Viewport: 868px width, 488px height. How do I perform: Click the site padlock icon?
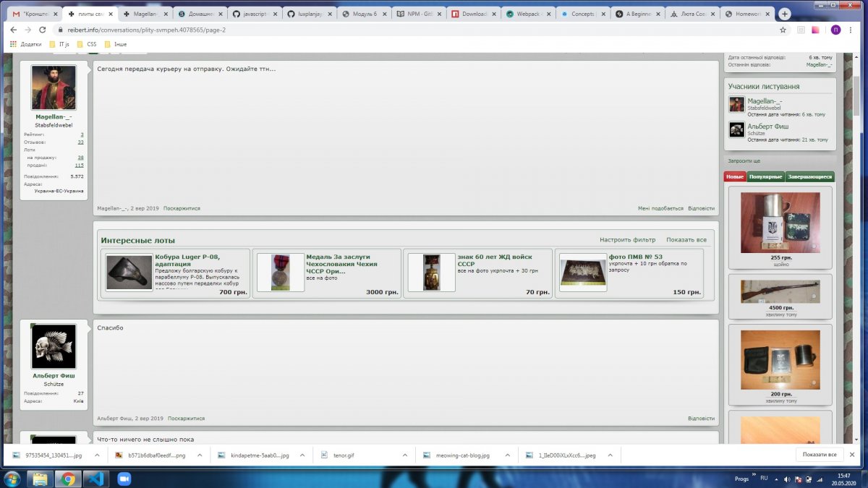point(61,30)
